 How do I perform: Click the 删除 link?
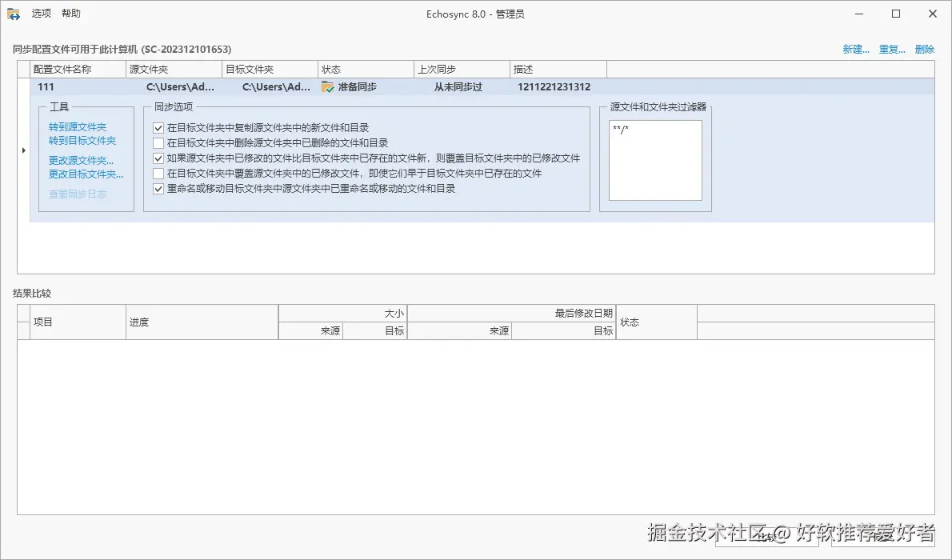click(x=925, y=49)
